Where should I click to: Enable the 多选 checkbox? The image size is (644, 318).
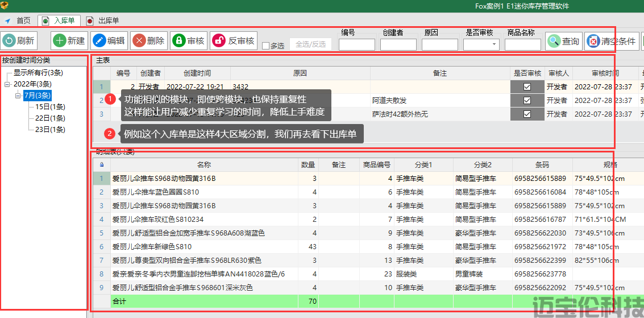[x=265, y=46]
